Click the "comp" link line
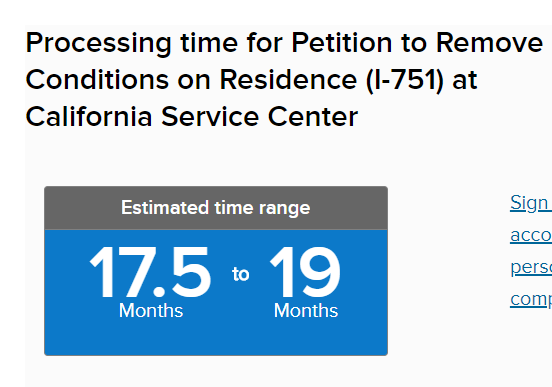 click(531, 300)
